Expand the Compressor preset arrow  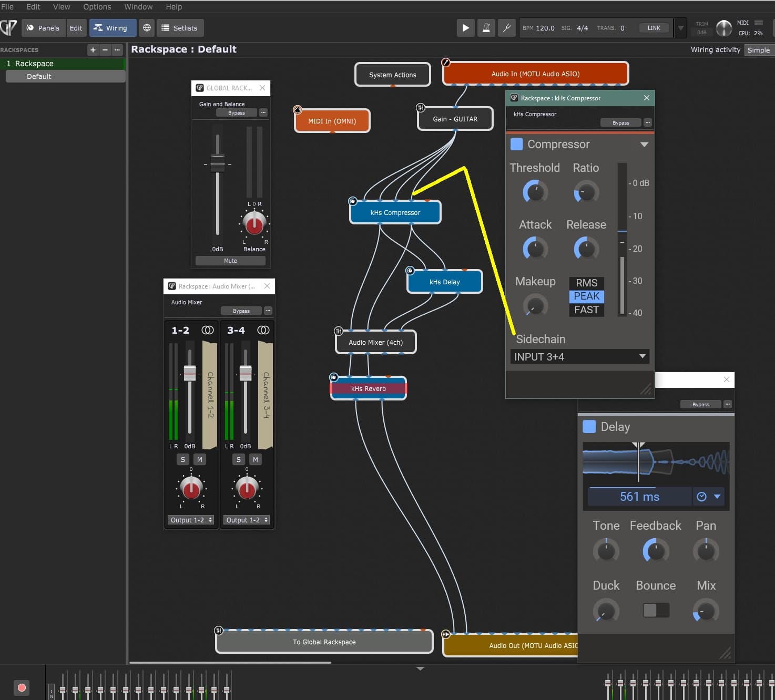point(644,145)
